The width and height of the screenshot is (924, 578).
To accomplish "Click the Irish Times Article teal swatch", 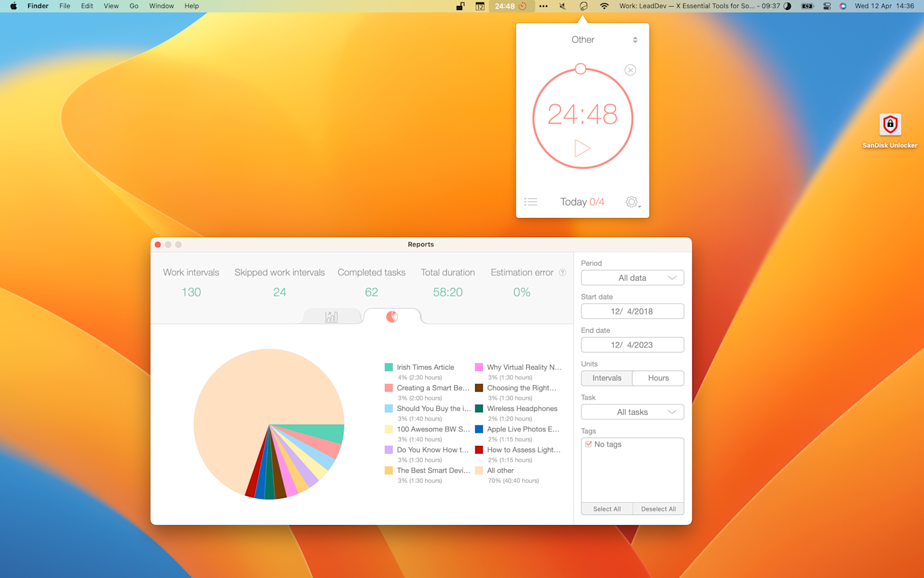I will (389, 367).
